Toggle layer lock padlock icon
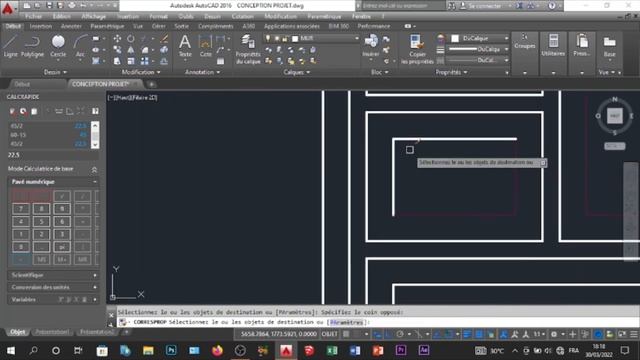Image resolution: width=640 pixels, height=360 pixels. [x=285, y=38]
